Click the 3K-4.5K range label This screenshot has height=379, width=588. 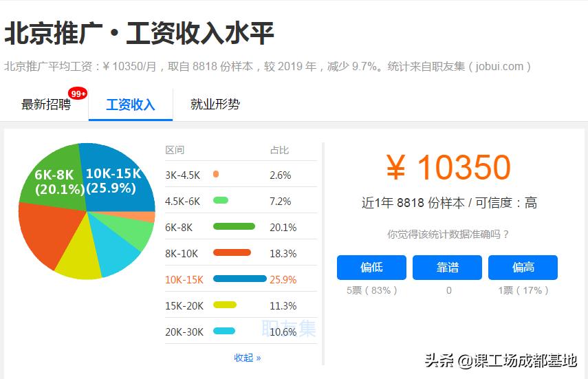[183, 175]
